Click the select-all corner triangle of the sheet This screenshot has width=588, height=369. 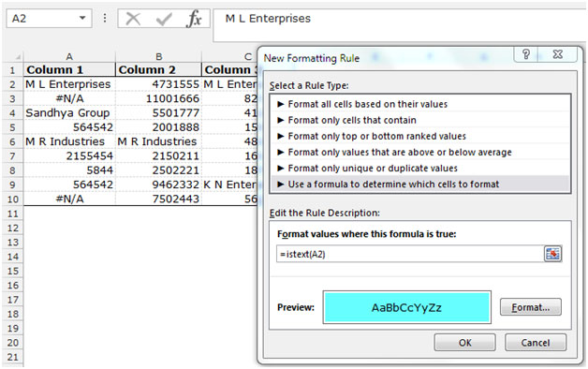click(x=17, y=57)
